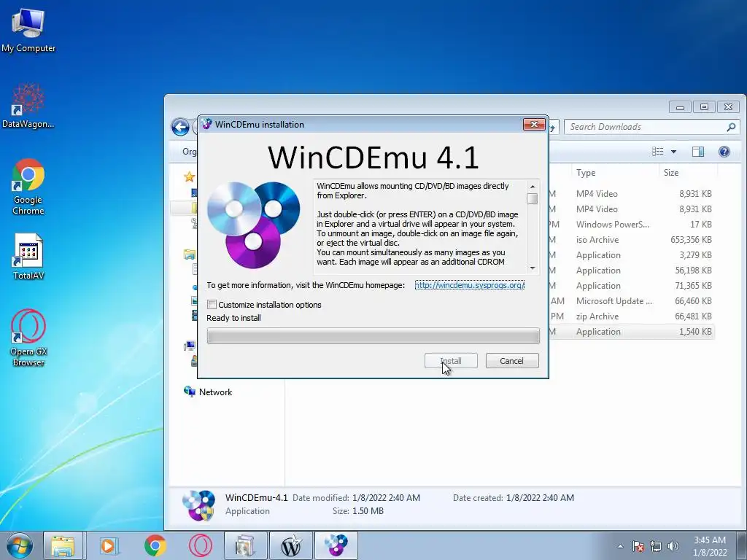747x560 pixels.
Task: Open Chrome from the taskbar
Action: (x=155, y=545)
